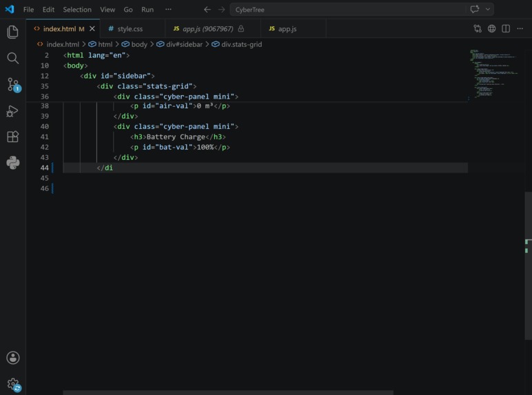532x395 pixels.
Task: Open the Selection menu
Action: click(x=77, y=10)
